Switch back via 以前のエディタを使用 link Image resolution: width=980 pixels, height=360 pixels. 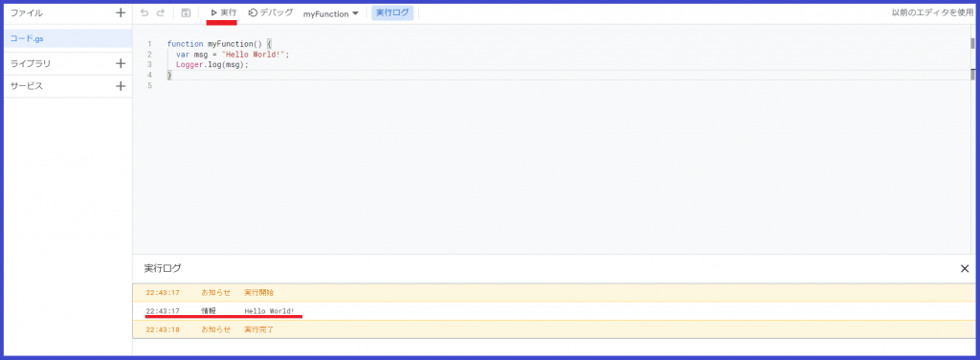pyautogui.click(x=932, y=12)
